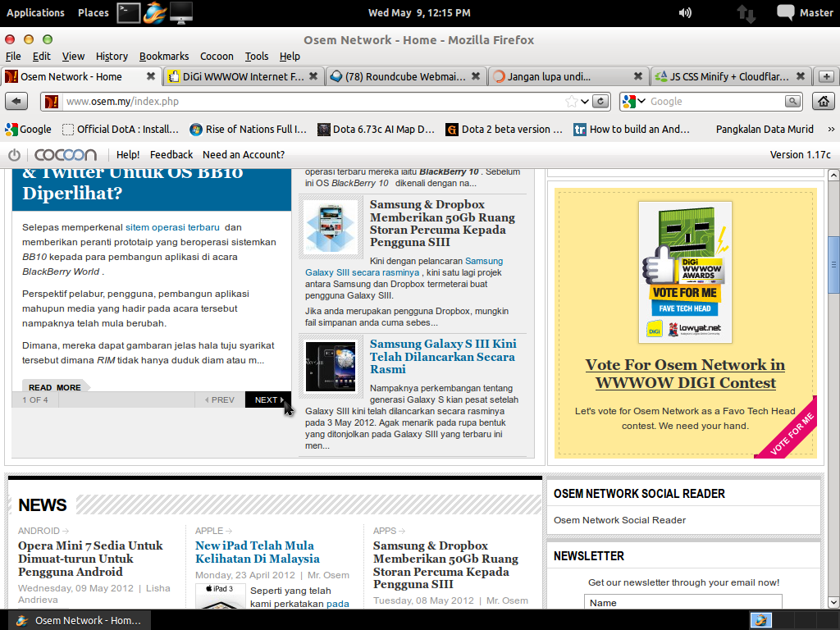Open the Samsung & Dropbox article thumbnail
840x630 pixels.
(331, 228)
